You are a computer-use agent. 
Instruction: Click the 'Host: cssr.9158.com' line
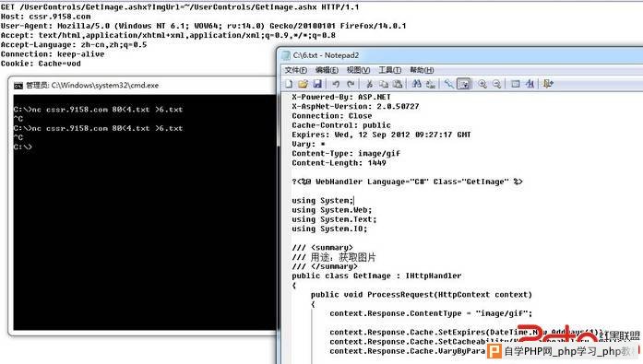[x=45, y=17]
